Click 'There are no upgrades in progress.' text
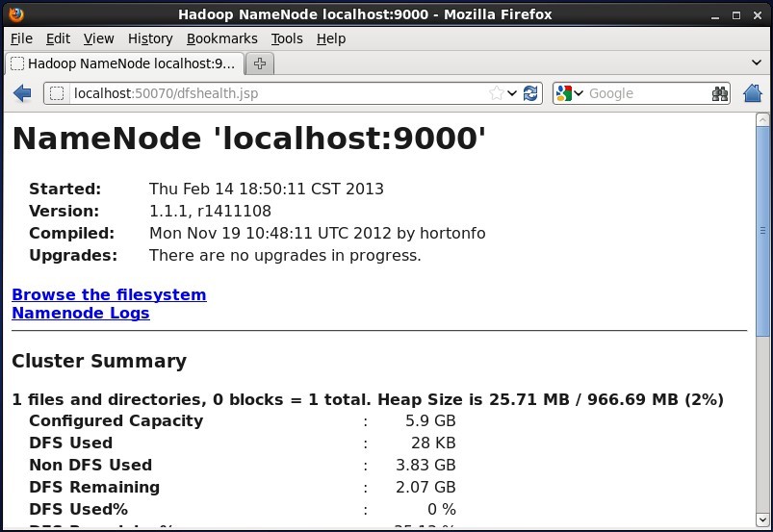This screenshot has height=532, width=773. pos(285,255)
